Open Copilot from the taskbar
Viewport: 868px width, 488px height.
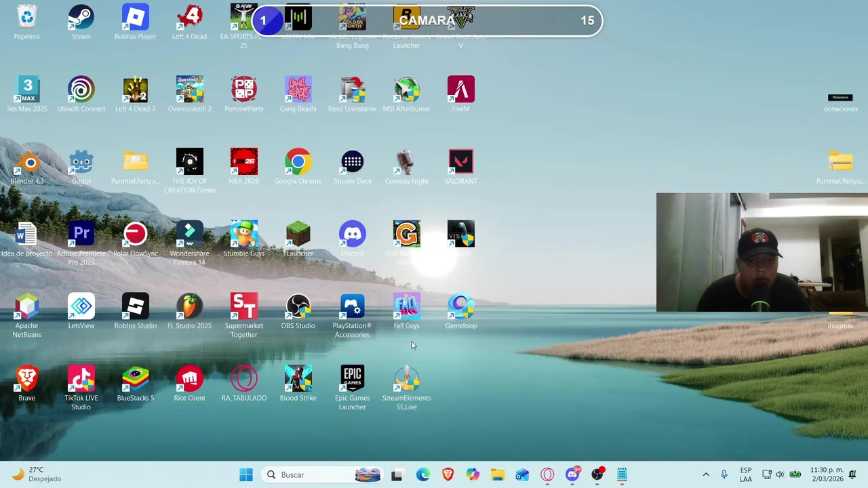[x=473, y=475]
